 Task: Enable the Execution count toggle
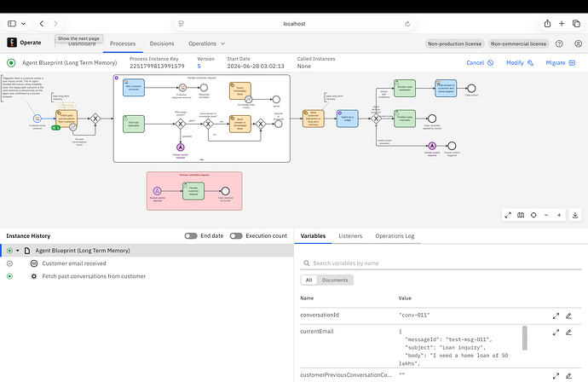coord(236,235)
